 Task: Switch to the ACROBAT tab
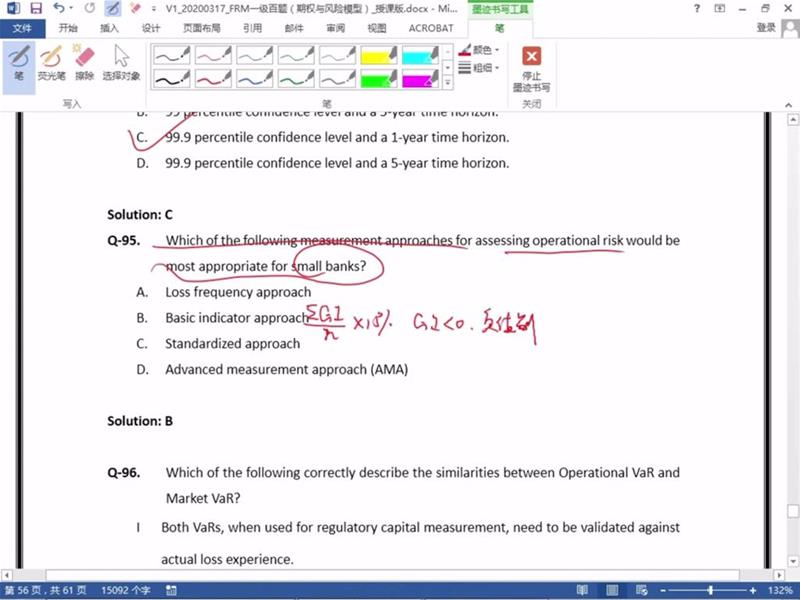pyautogui.click(x=431, y=28)
